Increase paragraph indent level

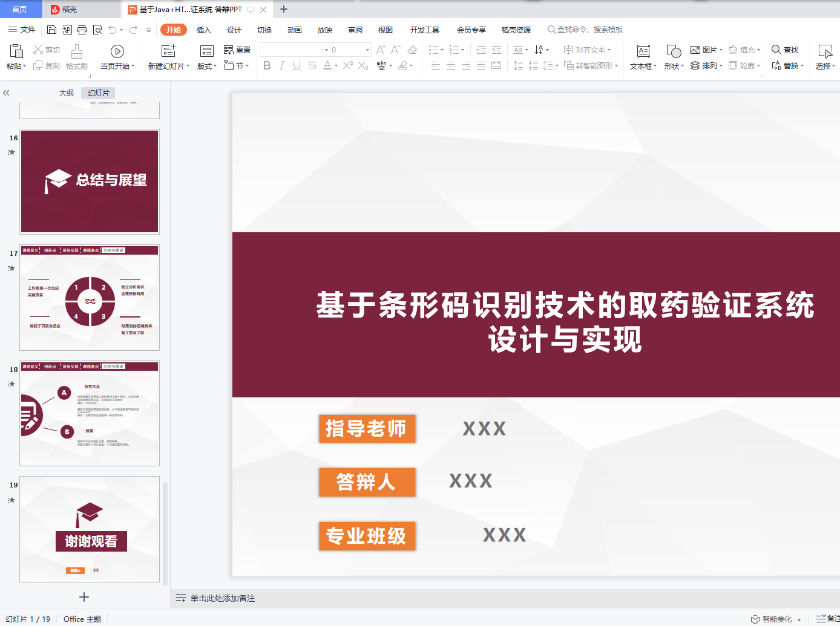click(x=496, y=50)
